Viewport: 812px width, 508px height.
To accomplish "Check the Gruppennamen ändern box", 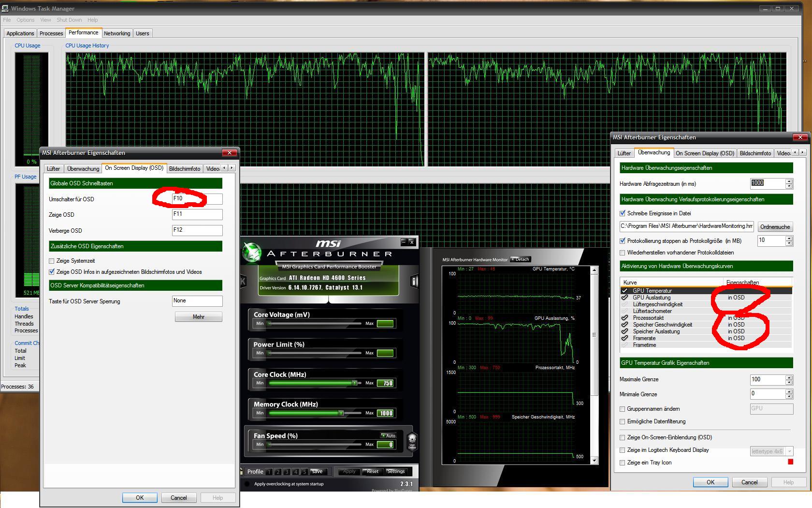I will tap(623, 409).
